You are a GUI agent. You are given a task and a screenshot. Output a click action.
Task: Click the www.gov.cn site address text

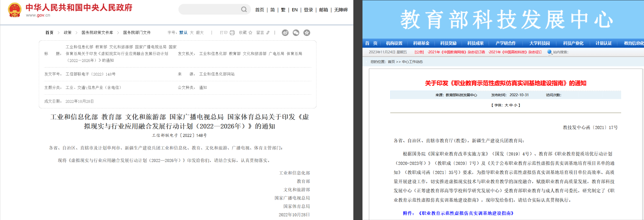(38, 15)
